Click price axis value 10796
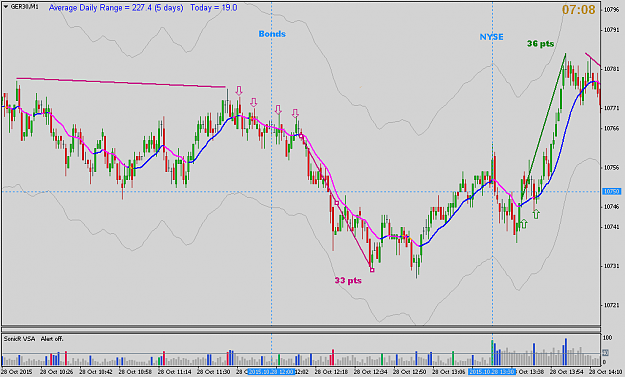The width and height of the screenshot is (625, 377). 611,10
